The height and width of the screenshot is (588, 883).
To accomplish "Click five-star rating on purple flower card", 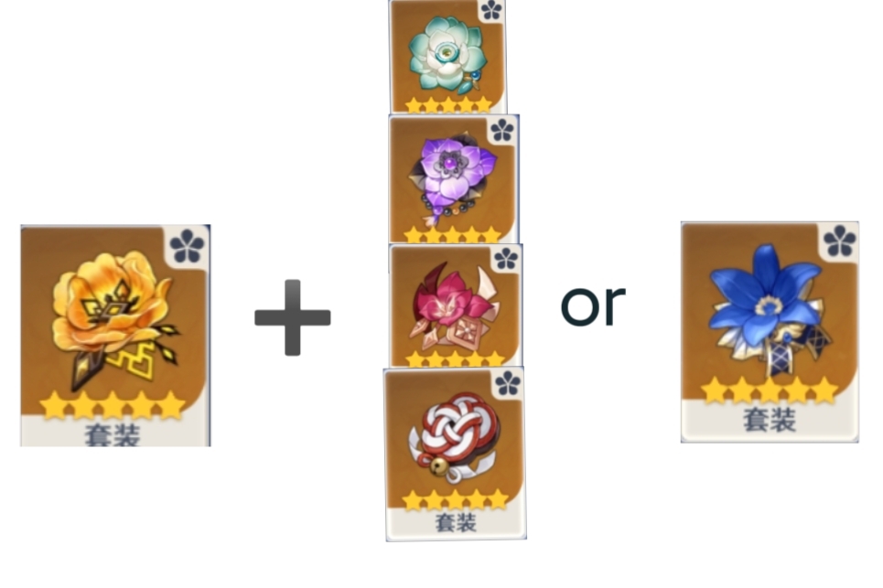I will tap(452, 235).
